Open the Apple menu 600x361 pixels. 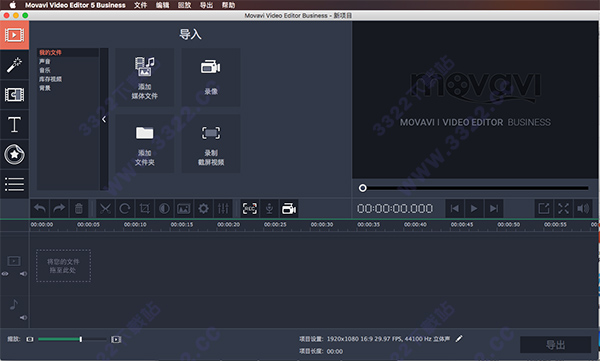pos(13,5)
